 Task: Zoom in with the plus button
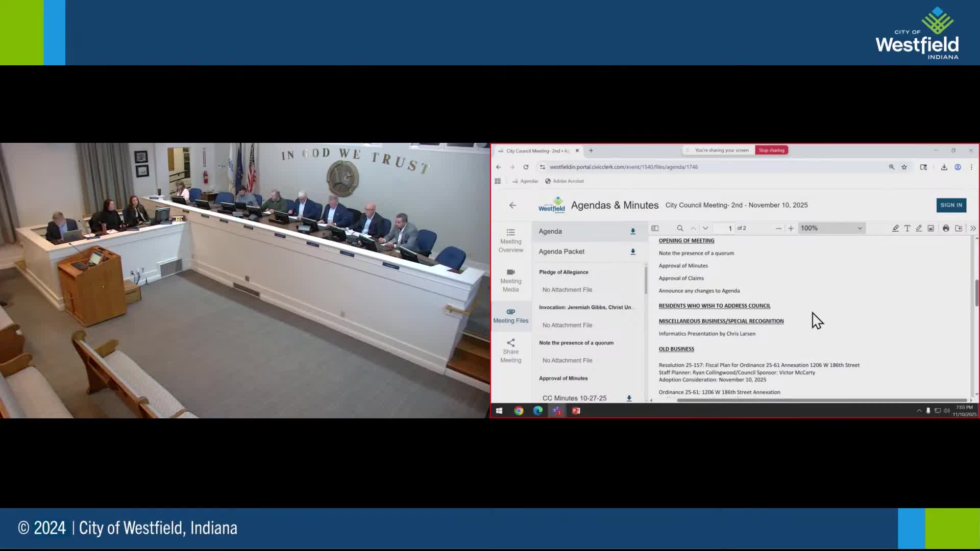[791, 228]
